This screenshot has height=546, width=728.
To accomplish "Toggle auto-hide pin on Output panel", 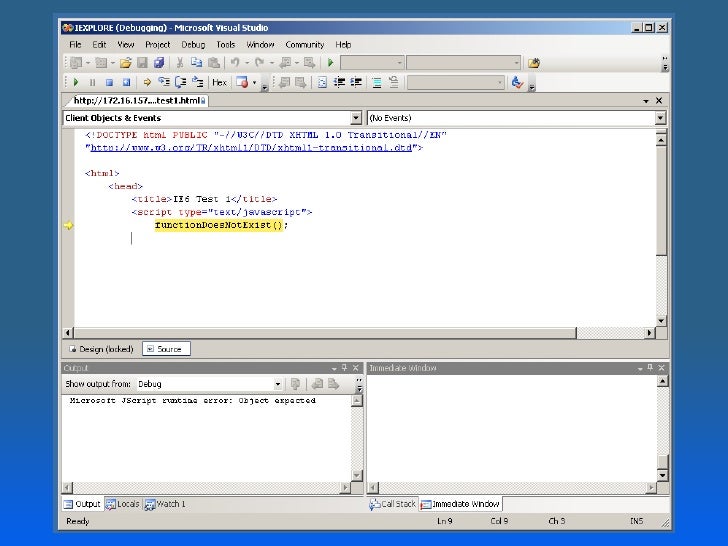I will click(344, 368).
